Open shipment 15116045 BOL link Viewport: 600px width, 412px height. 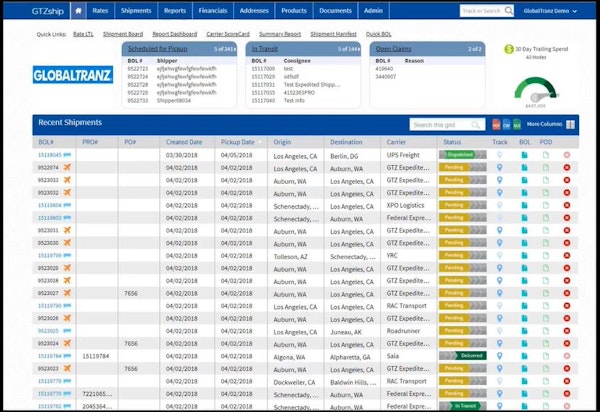coord(49,155)
